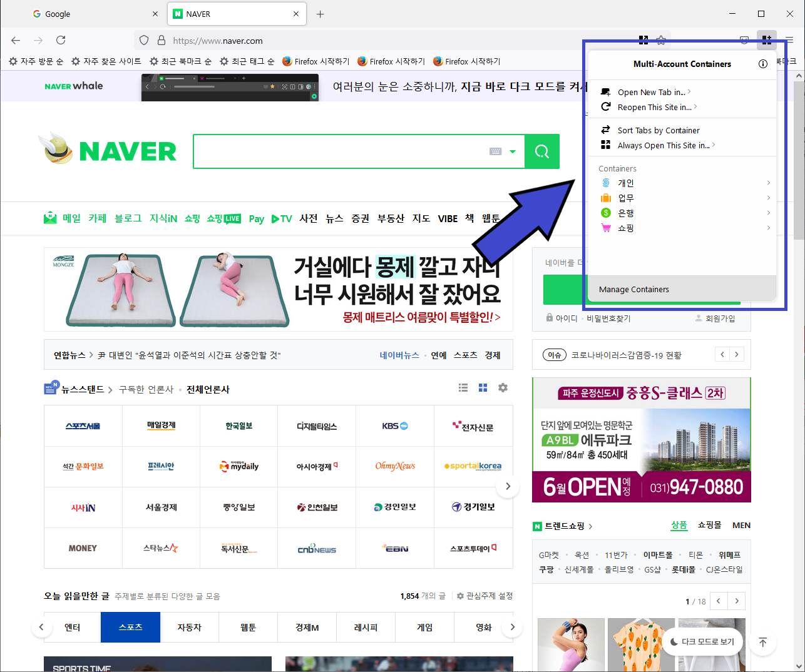Click the 메일 mail icon link
Image resolution: width=805 pixels, height=672 pixels.
[x=50, y=218]
